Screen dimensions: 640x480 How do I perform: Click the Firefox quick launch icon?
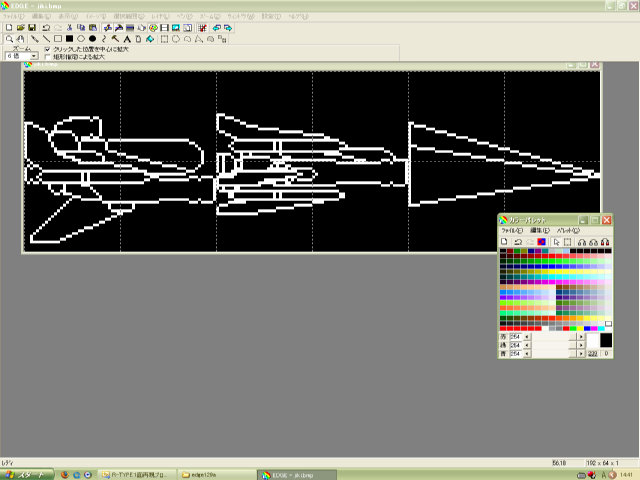(64, 475)
